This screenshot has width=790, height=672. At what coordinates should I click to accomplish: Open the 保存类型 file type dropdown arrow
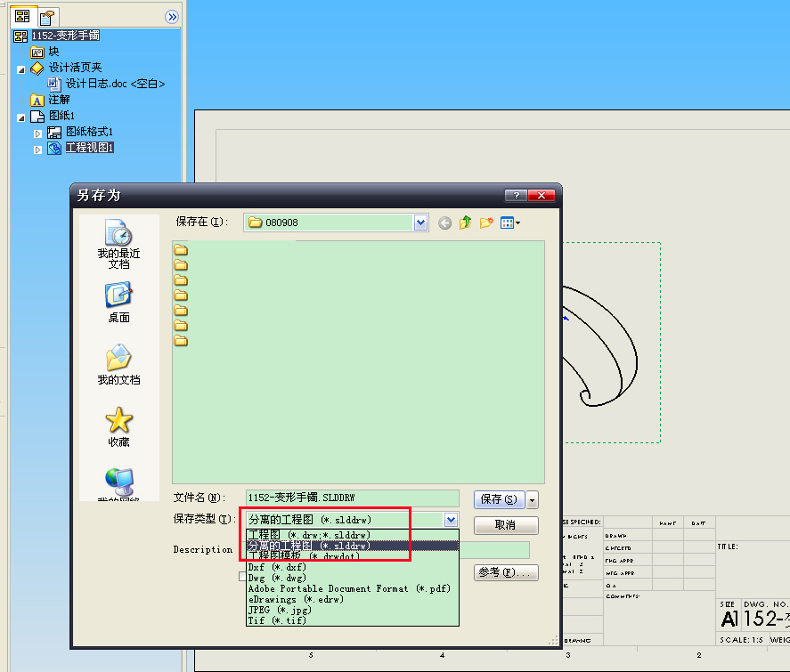[x=451, y=520]
